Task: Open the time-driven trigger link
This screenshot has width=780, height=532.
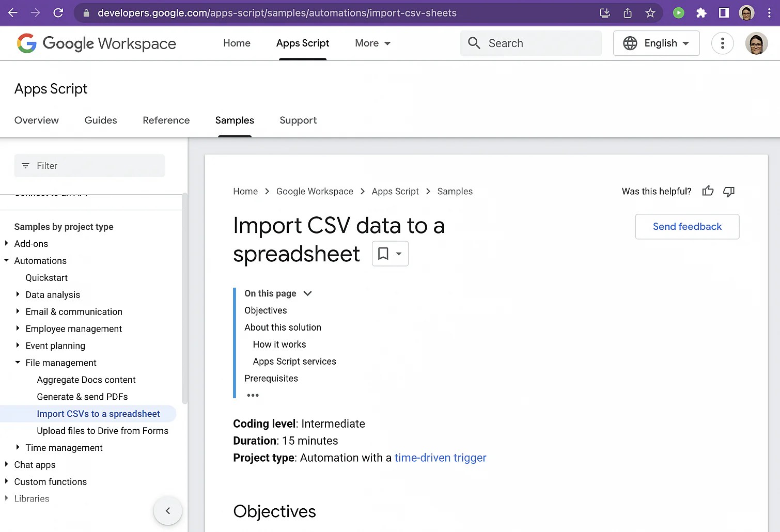Action: (x=440, y=458)
